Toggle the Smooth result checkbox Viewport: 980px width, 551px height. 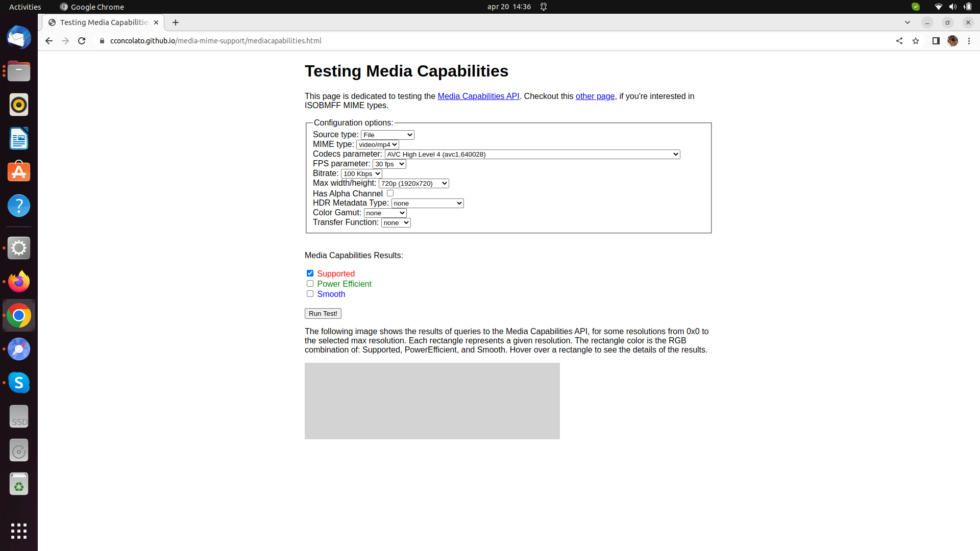[x=310, y=294]
